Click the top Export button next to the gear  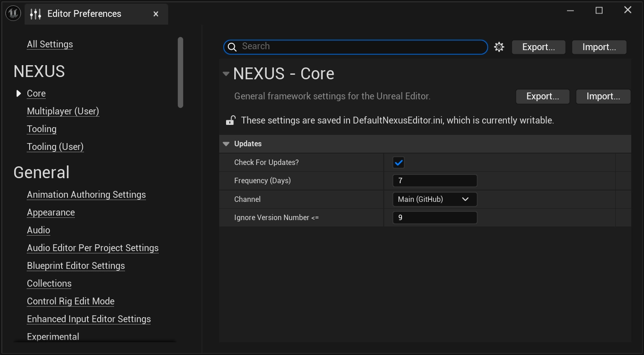(538, 47)
